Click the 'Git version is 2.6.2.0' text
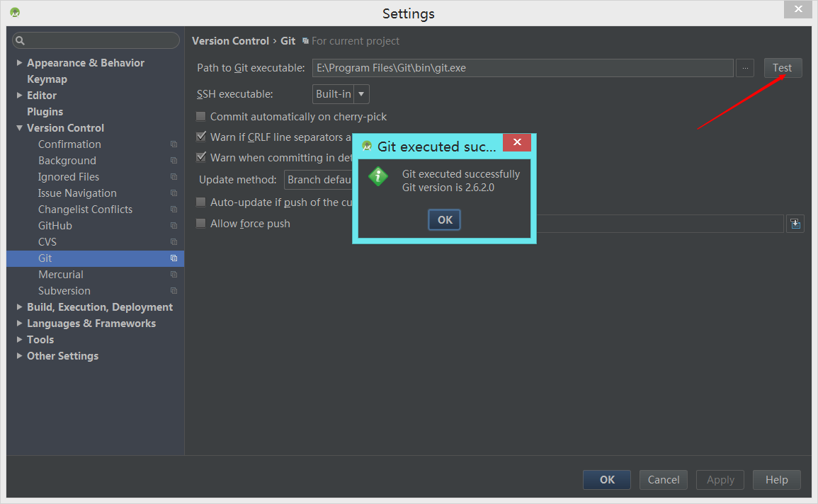818x504 pixels. (x=448, y=188)
